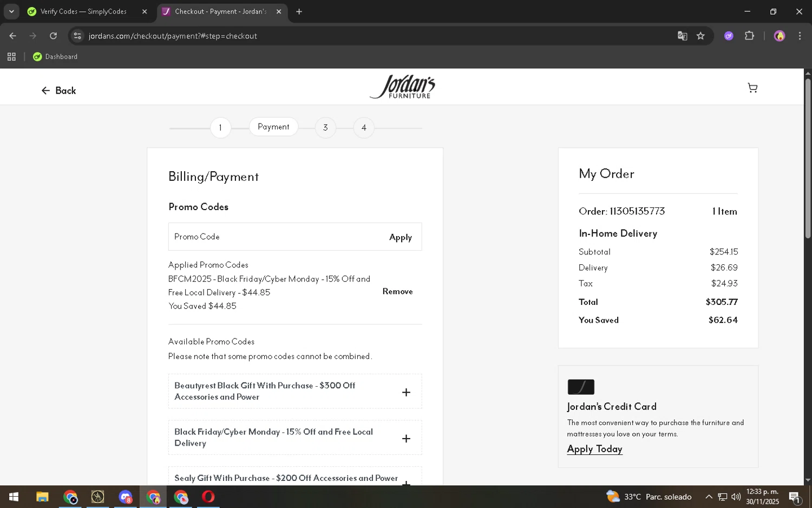Image resolution: width=812 pixels, height=508 pixels.
Task: Open the shopping cart icon
Action: pos(752,88)
